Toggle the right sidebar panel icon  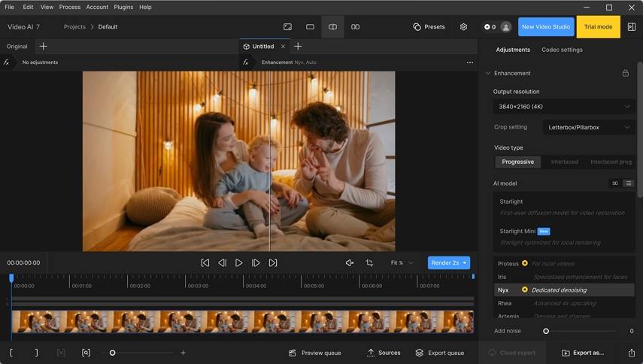(x=632, y=26)
